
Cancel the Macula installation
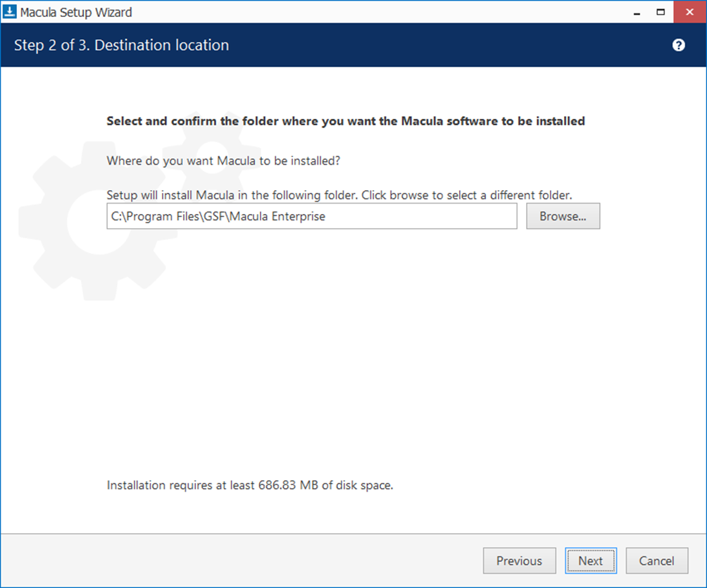click(x=656, y=561)
